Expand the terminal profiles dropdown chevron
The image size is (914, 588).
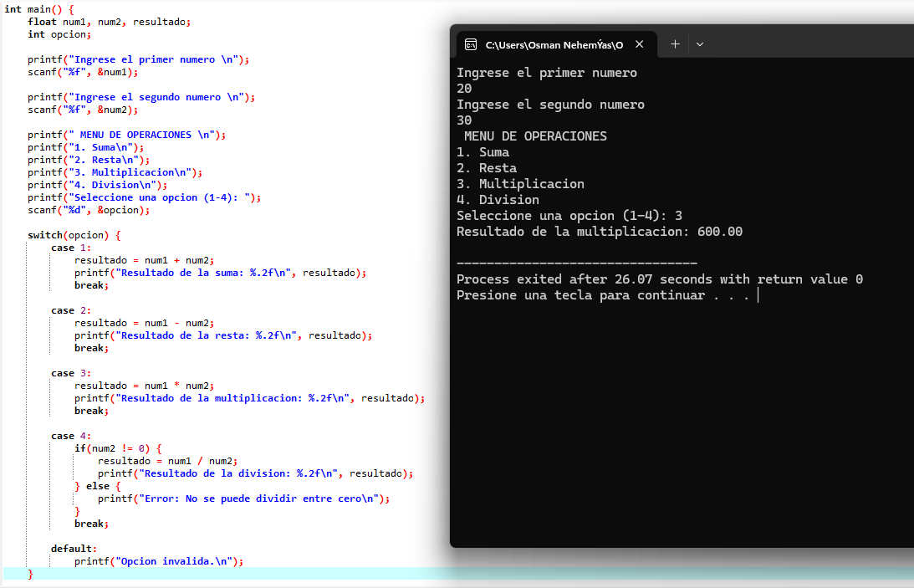(x=700, y=44)
